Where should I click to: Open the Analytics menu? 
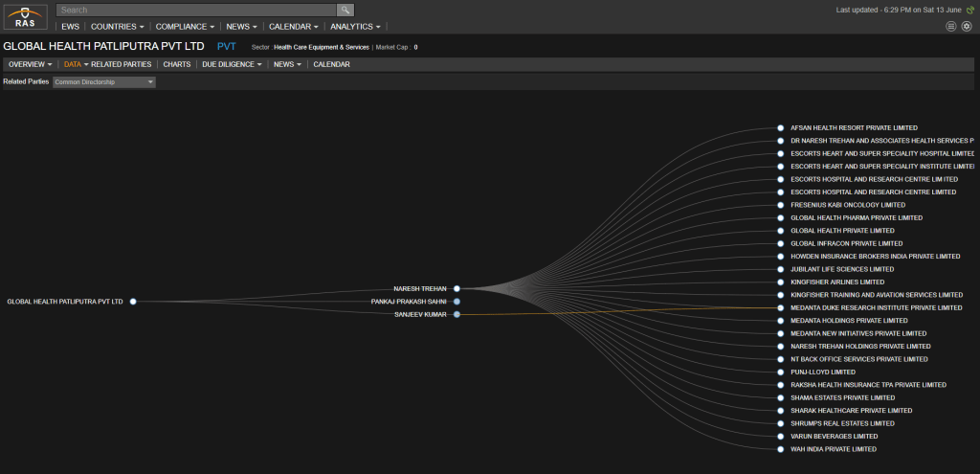pos(354,27)
